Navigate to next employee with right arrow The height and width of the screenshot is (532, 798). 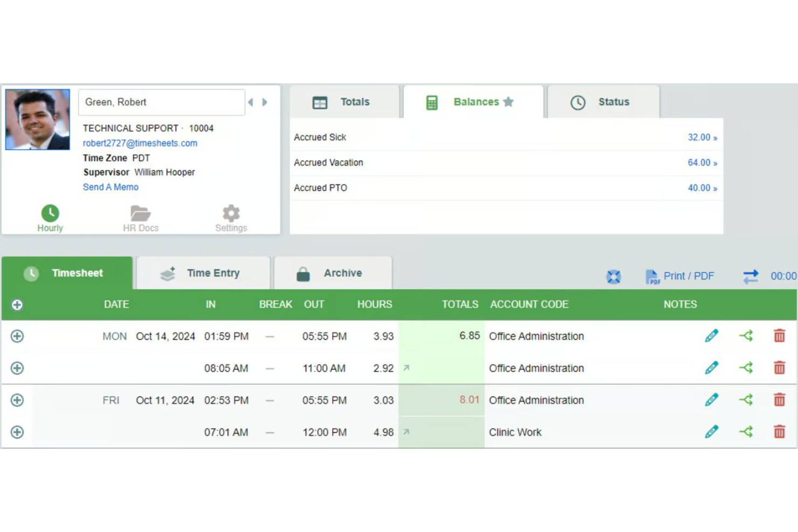coord(264,101)
